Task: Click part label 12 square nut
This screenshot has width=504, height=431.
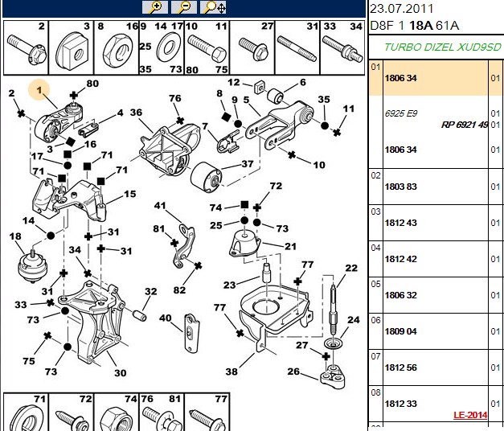Action: (234, 82)
